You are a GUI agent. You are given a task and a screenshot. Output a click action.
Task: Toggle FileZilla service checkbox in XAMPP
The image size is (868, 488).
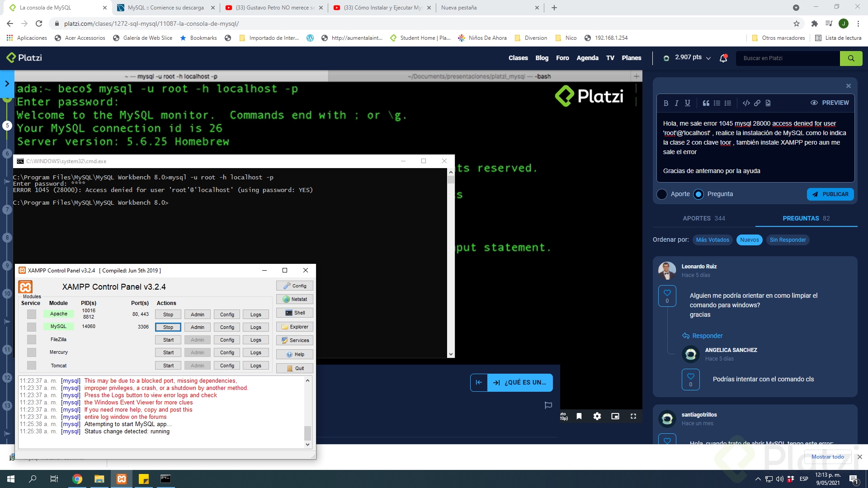coord(32,339)
